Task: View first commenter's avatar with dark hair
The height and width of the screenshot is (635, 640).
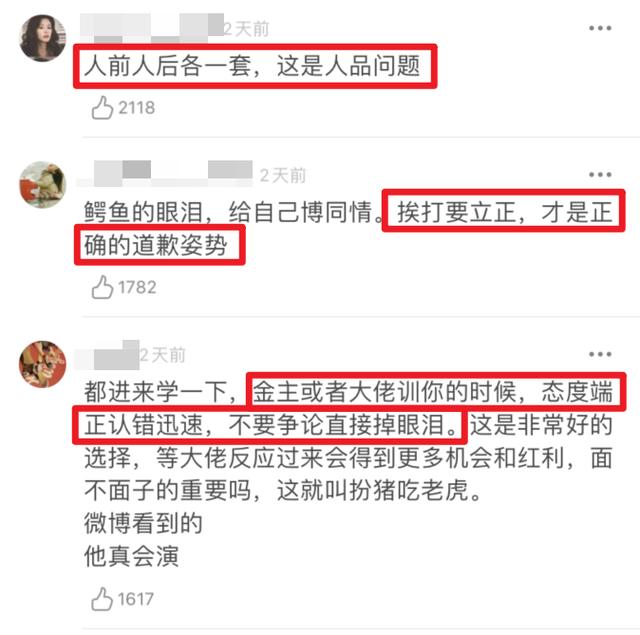Action: tap(43, 38)
